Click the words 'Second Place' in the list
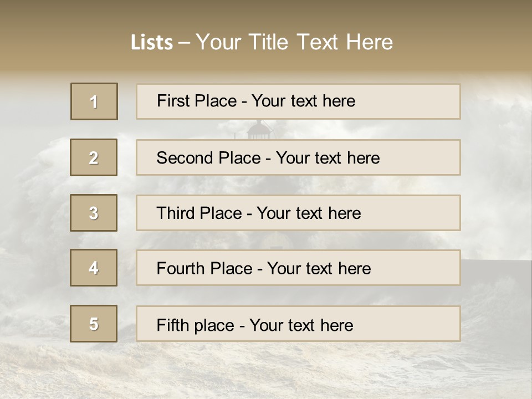 pyautogui.click(x=208, y=158)
